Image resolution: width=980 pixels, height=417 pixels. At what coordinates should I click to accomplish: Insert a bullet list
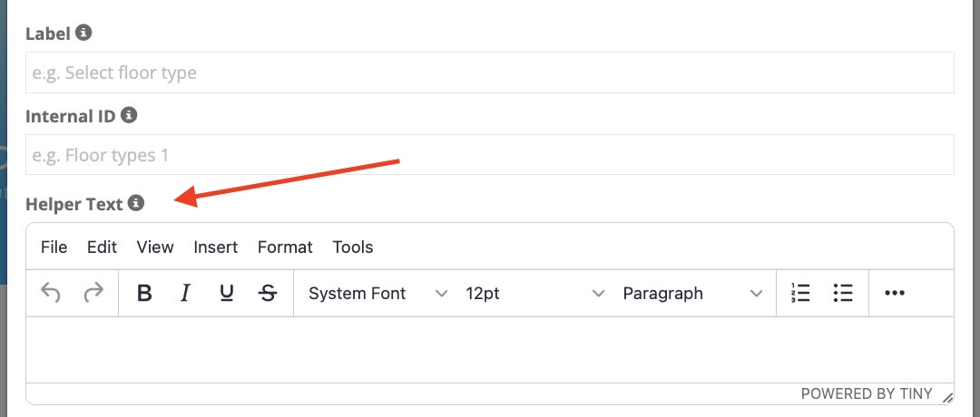(x=843, y=294)
